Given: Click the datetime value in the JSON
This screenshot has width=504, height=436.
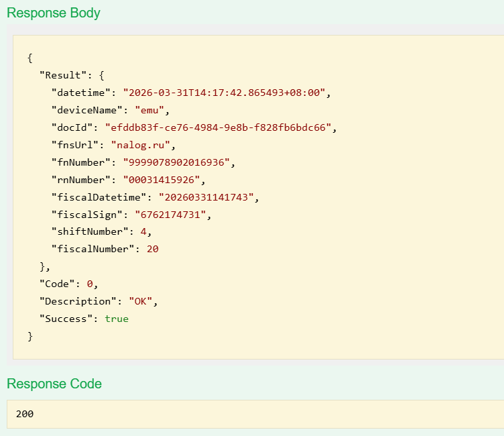Looking at the screenshot, I should pos(227,92).
